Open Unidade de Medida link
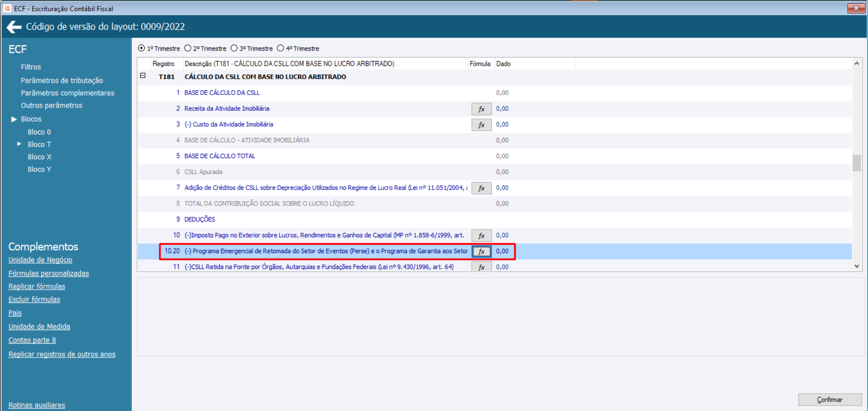The width and height of the screenshot is (868, 411). coord(39,326)
